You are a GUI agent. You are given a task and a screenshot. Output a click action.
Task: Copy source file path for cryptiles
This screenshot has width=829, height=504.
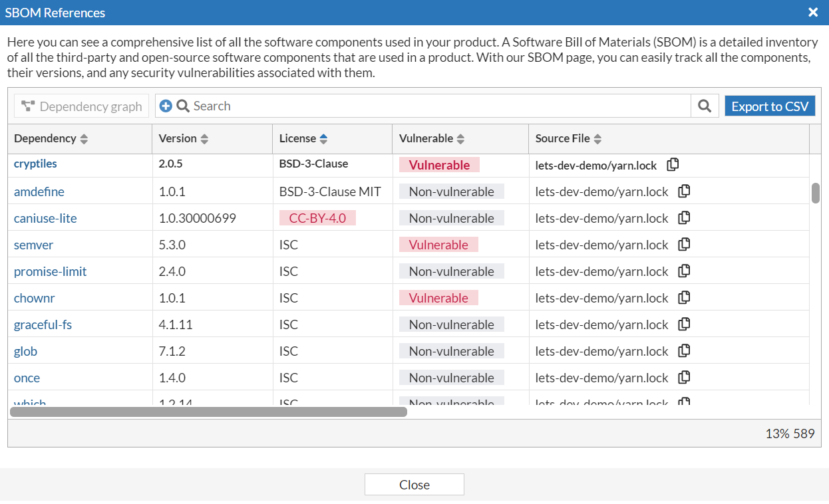(673, 164)
